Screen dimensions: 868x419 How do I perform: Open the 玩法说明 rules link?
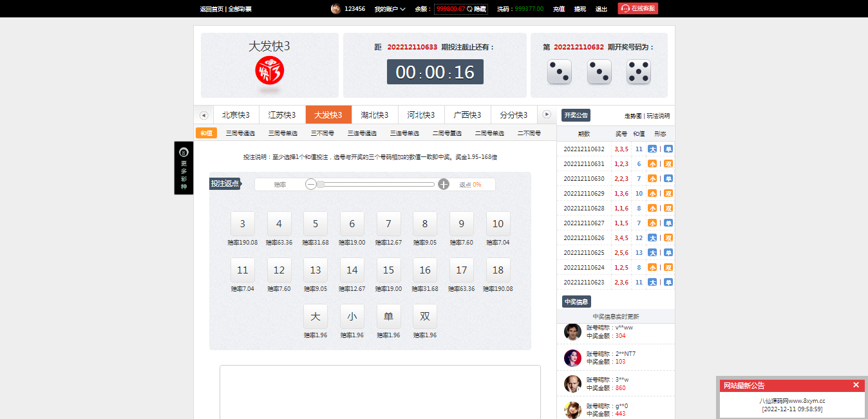click(658, 116)
